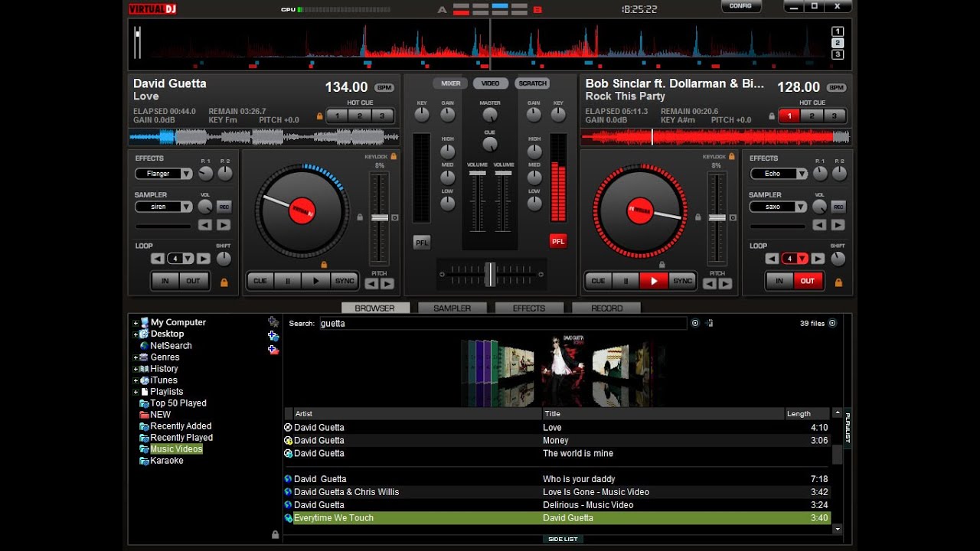Click the left sampler REC button
980x551 pixels.
coord(224,207)
